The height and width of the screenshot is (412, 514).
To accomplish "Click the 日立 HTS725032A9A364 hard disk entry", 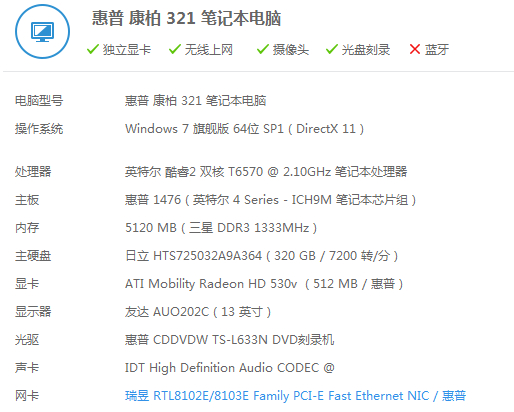I will click(x=261, y=256).
